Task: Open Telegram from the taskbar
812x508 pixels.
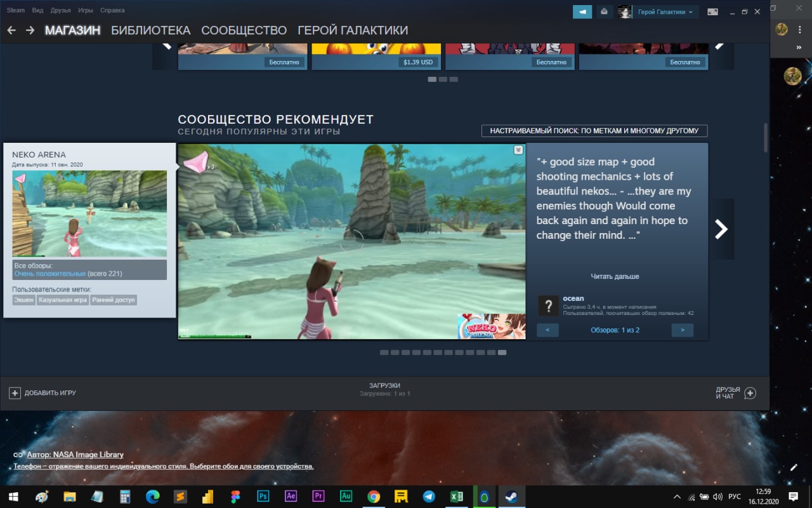Action: point(429,496)
